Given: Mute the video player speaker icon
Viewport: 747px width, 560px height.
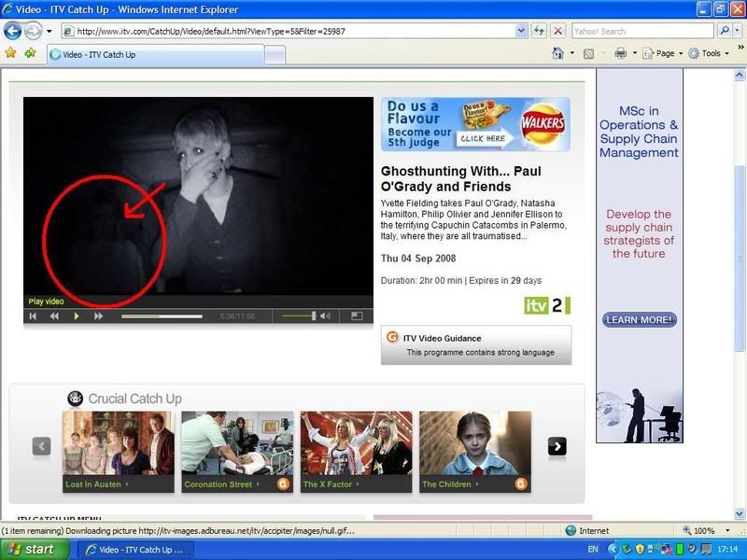Looking at the screenshot, I should coord(325,316).
